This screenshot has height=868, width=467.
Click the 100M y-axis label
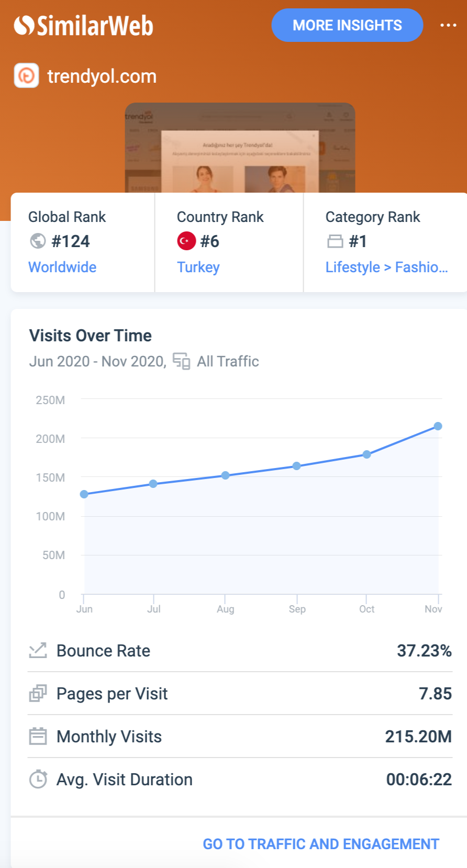click(50, 516)
